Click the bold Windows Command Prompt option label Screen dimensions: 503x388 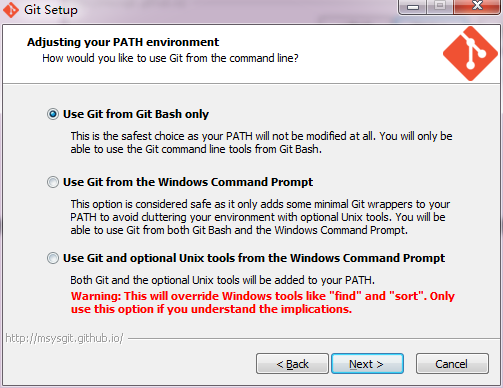point(188,182)
